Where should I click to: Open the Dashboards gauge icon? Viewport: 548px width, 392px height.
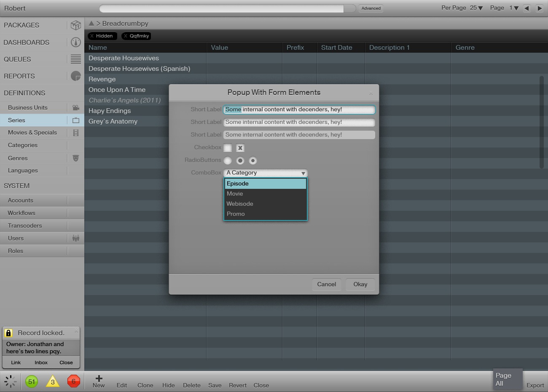pos(76,42)
